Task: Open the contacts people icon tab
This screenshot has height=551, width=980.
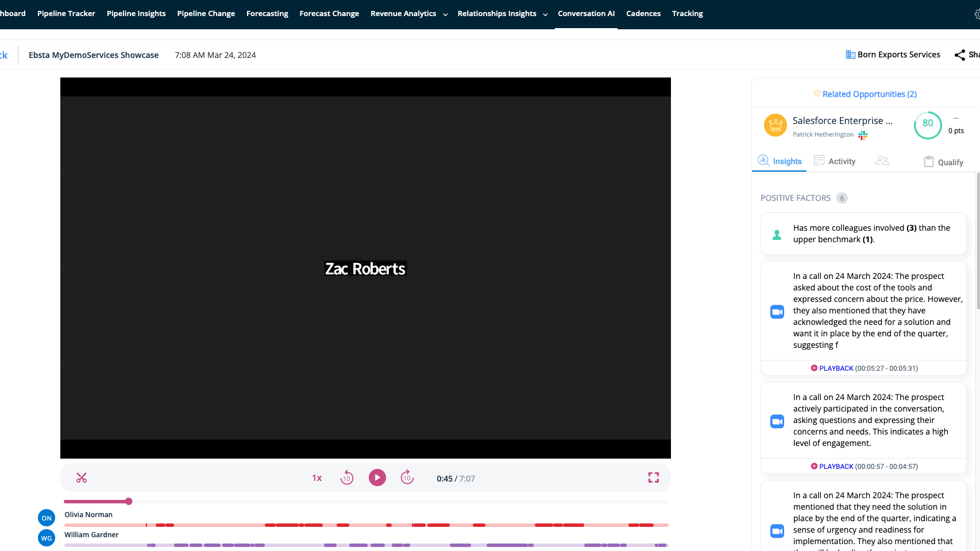Action: [882, 161]
